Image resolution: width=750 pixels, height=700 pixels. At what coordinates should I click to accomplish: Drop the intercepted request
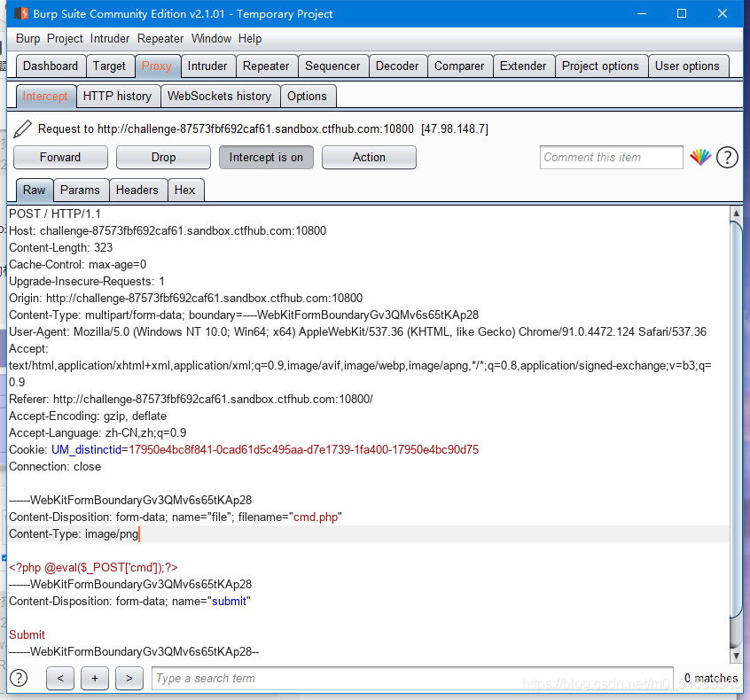(164, 158)
